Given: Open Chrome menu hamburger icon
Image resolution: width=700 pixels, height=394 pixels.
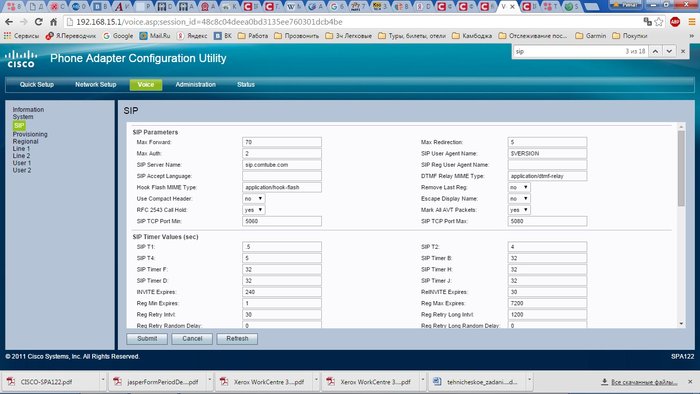Looking at the screenshot, I should tap(692, 22).
